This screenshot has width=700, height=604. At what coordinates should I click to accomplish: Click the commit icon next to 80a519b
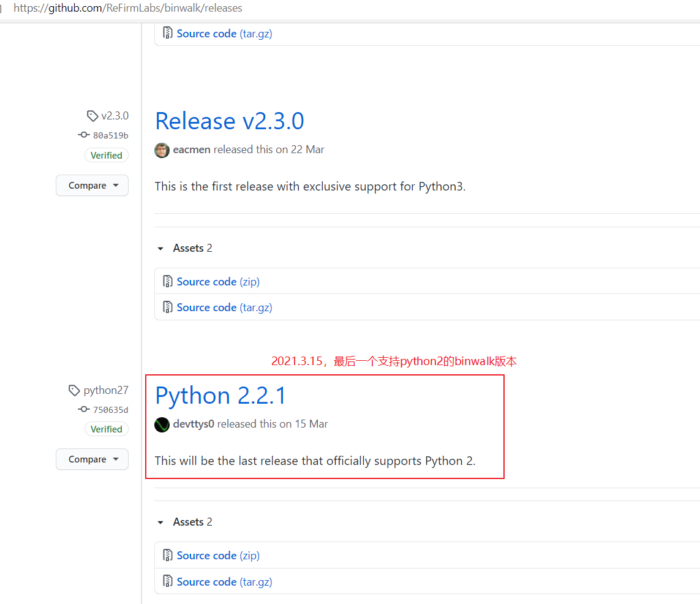tap(84, 135)
